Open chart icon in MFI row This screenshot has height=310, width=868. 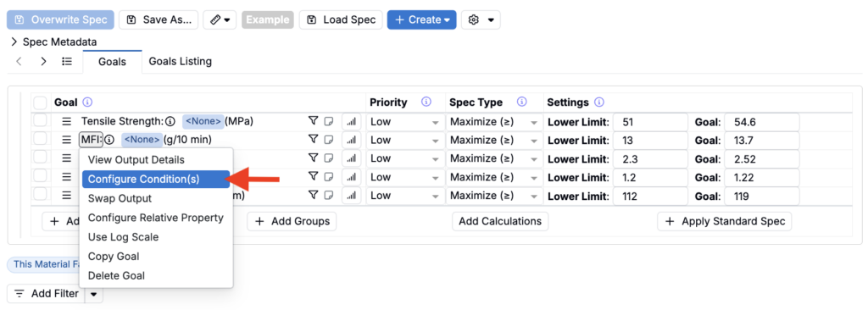coord(352,140)
